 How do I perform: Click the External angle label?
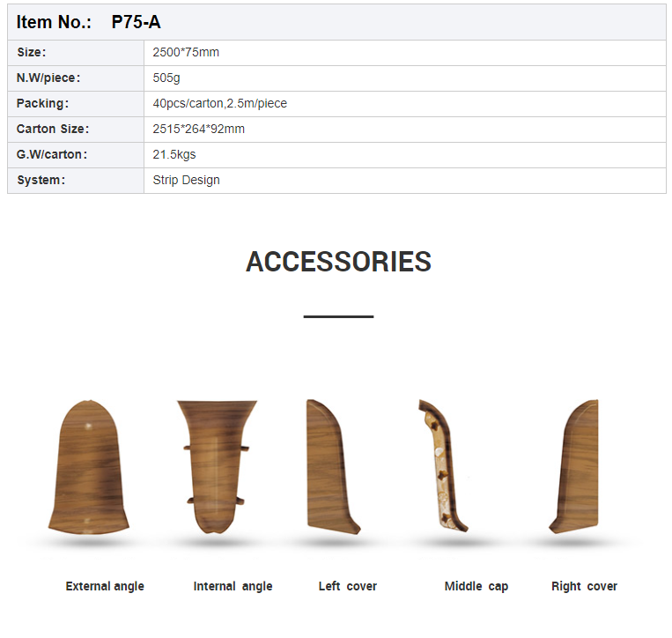click(105, 586)
